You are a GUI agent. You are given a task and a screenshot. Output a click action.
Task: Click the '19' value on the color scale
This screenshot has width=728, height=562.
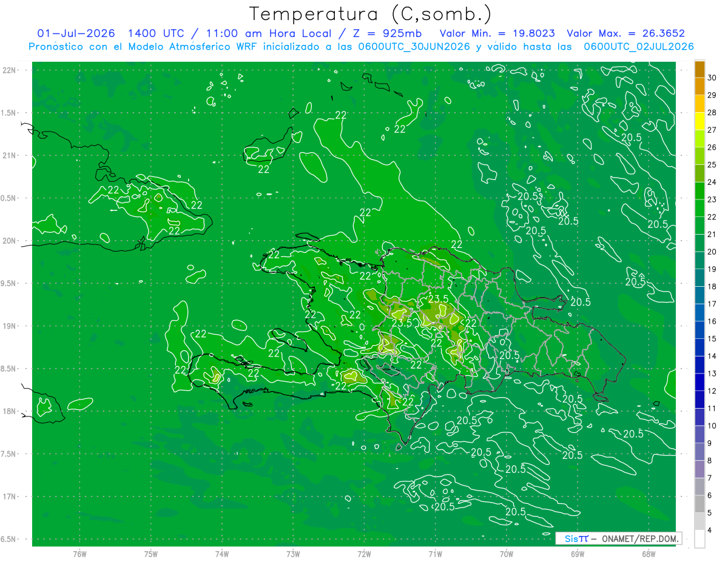(x=712, y=269)
